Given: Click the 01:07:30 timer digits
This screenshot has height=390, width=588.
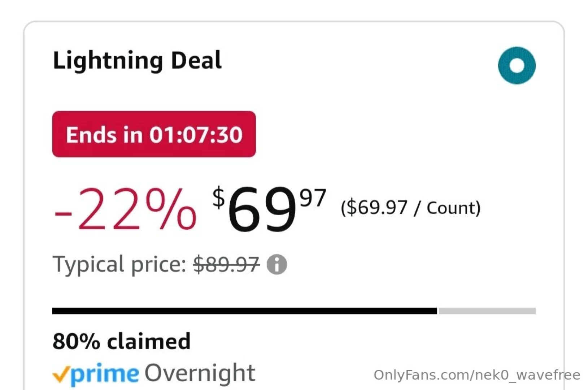Looking at the screenshot, I should [x=196, y=135].
